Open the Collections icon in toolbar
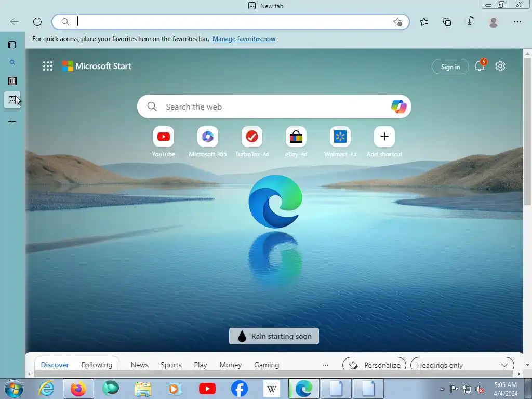The height and width of the screenshot is (399, 532). [x=447, y=22]
